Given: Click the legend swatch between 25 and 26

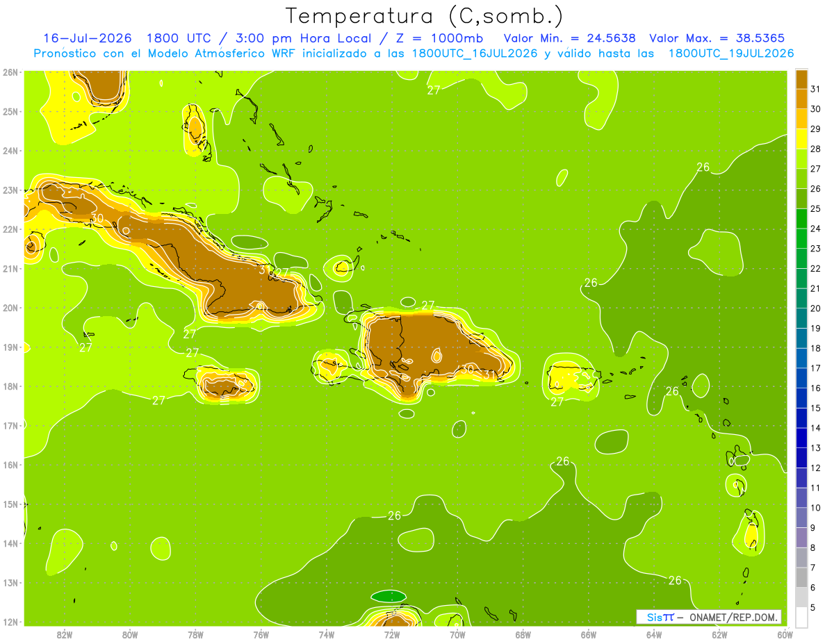Looking at the screenshot, I should click(x=801, y=199).
